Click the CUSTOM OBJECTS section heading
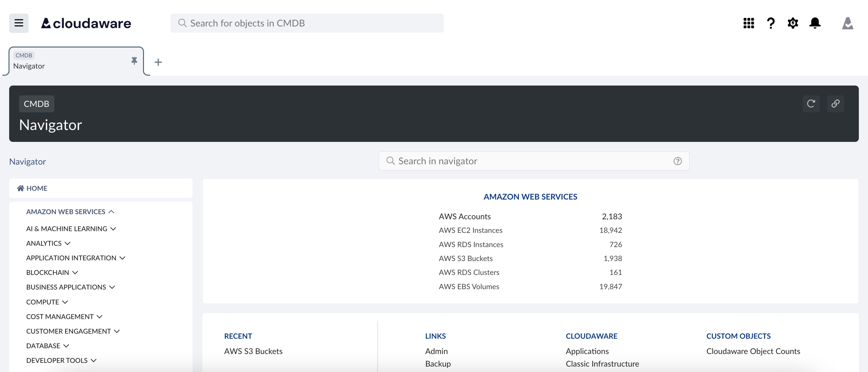This screenshot has width=868, height=372. [738, 336]
